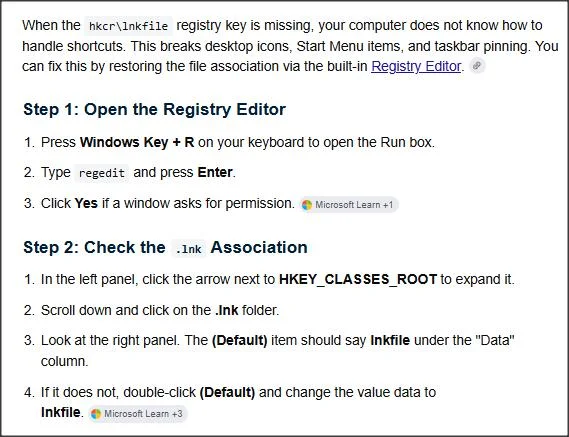The image size is (569, 437).
Task: Click the .lnk code tag in the Step 2 heading
Action: [x=188, y=249]
